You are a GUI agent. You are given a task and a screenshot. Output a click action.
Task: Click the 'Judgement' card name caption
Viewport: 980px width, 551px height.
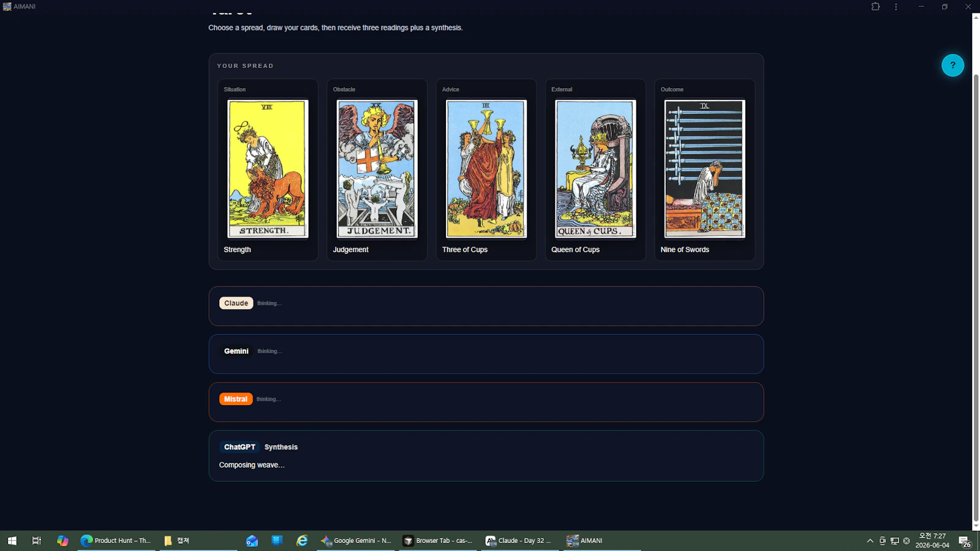pos(350,250)
